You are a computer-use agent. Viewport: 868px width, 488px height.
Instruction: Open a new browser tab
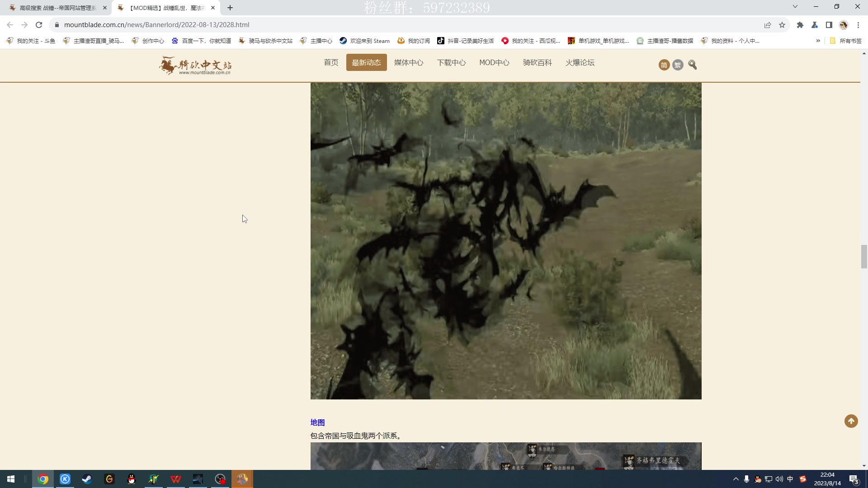point(230,8)
